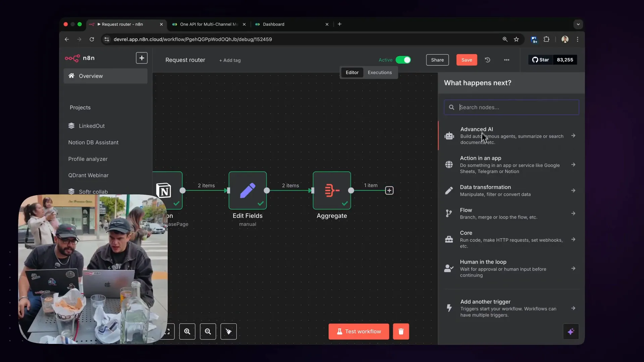
Task: Toggle the Active workflow switch
Action: pos(403,60)
